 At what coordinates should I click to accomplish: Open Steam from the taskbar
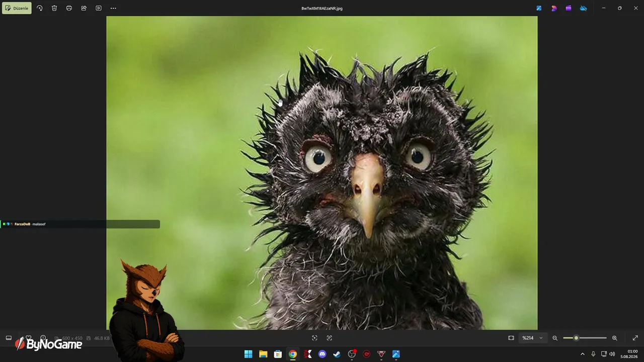pyautogui.click(x=337, y=354)
